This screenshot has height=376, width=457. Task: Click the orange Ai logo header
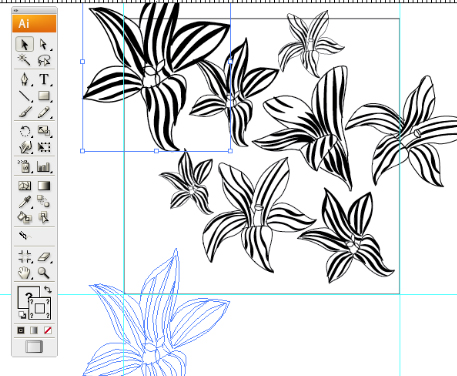click(x=34, y=24)
